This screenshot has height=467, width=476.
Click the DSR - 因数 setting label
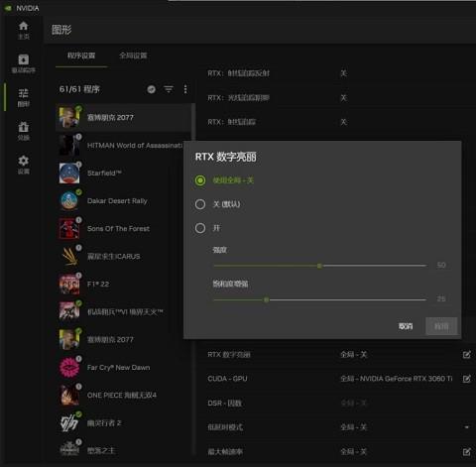(224, 404)
